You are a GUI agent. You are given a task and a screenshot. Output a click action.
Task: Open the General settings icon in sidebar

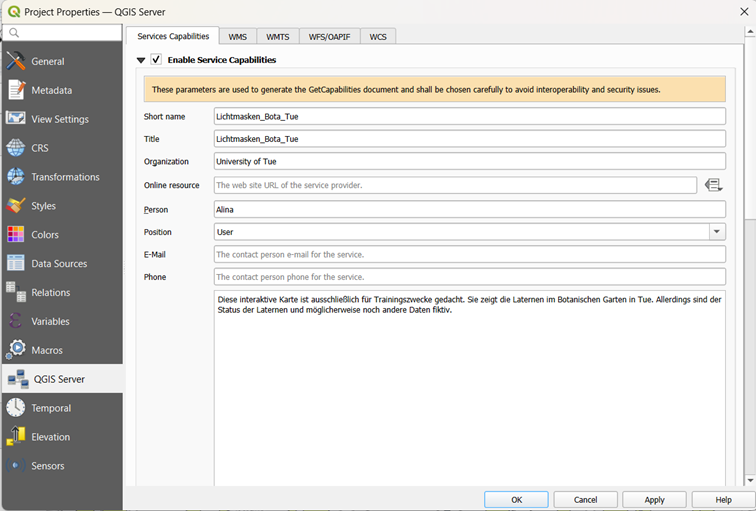[16, 61]
